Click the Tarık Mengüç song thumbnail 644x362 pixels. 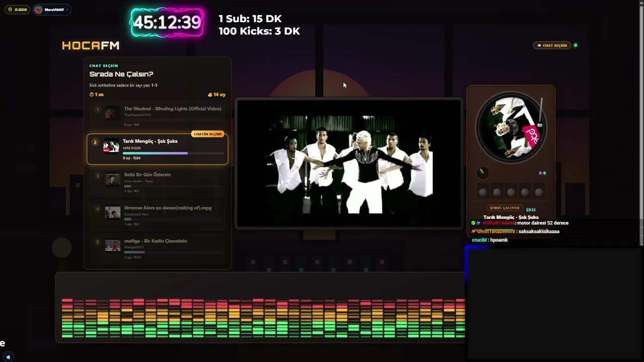pos(111,145)
